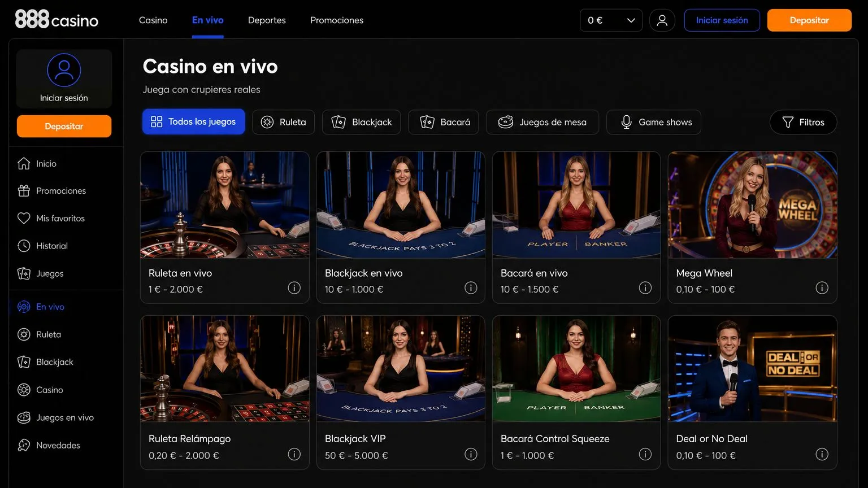Open the Novedades icon in sidebar
This screenshot has height=488, width=868.
tap(24, 445)
